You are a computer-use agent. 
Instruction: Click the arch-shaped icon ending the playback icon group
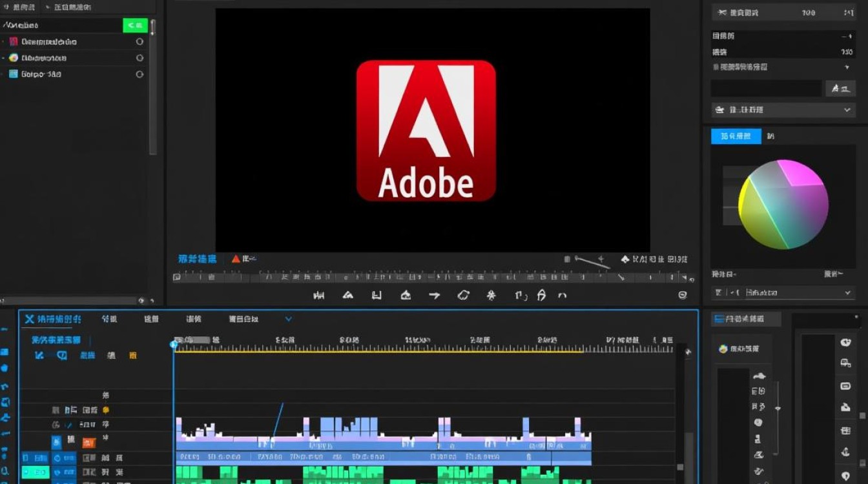point(562,296)
